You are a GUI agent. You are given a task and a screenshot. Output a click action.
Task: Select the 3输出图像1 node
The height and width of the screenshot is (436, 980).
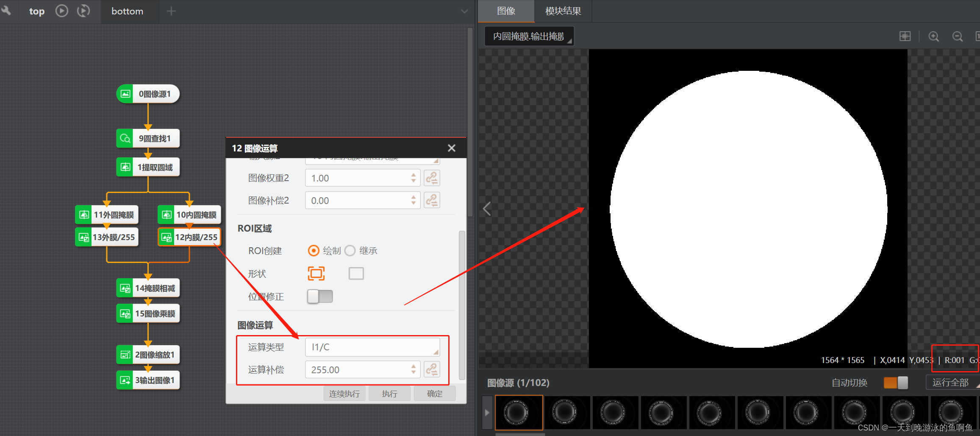pos(148,380)
